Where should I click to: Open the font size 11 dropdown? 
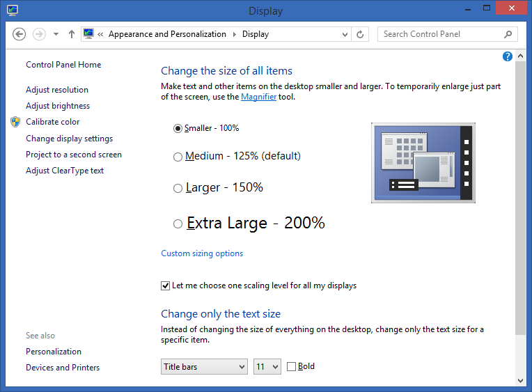[x=267, y=366]
